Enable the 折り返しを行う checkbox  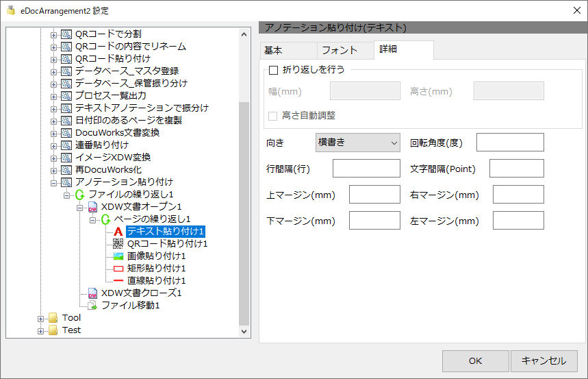[x=274, y=70]
